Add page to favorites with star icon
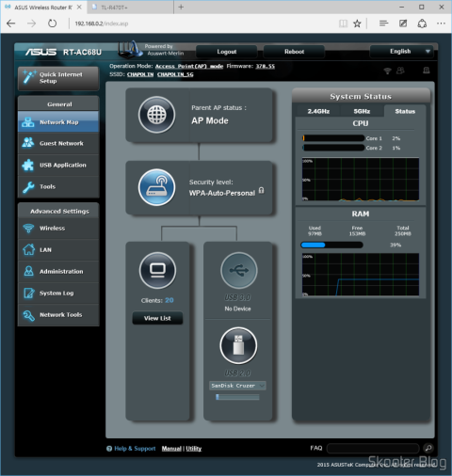This screenshot has height=476, width=452. pos(357,24)
